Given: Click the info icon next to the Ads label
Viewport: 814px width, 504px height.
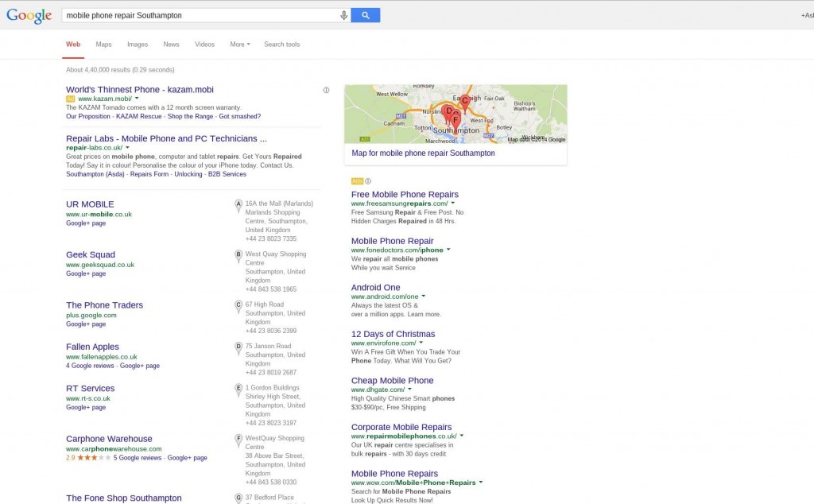Looking at the screenshot, I should (x=368, y=181).
